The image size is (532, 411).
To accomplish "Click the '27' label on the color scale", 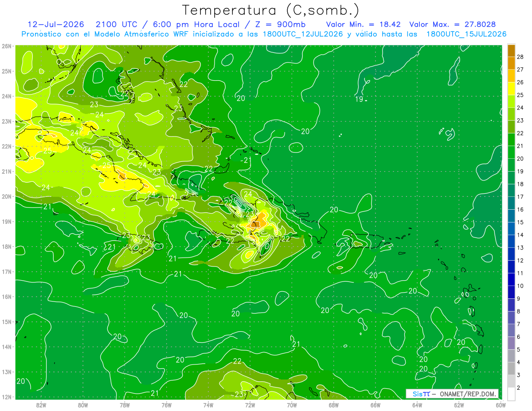I will click(520, 70).
